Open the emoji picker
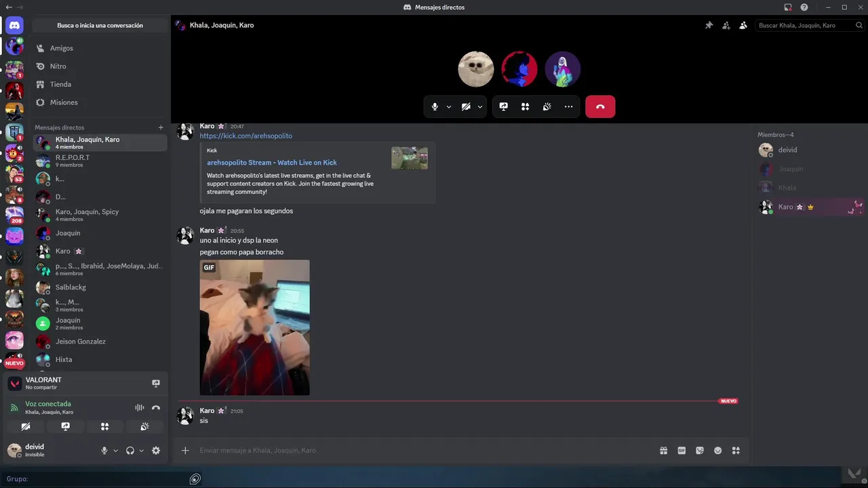 point(717,450)
